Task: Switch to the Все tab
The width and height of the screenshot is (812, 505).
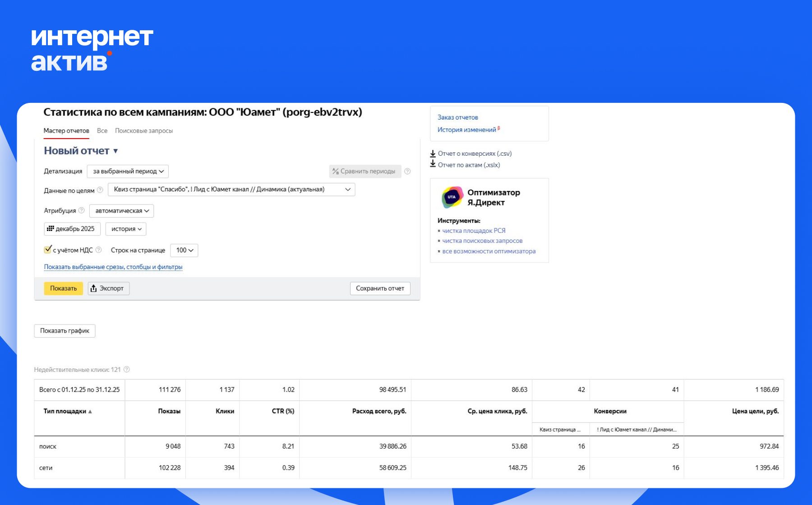Action: tap(102, 131)
